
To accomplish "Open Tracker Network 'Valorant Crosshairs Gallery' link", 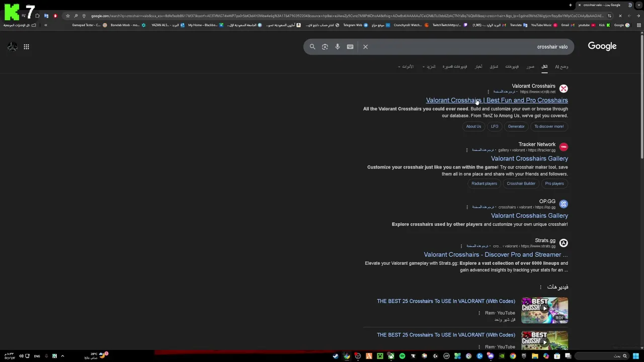I will 529,158.
